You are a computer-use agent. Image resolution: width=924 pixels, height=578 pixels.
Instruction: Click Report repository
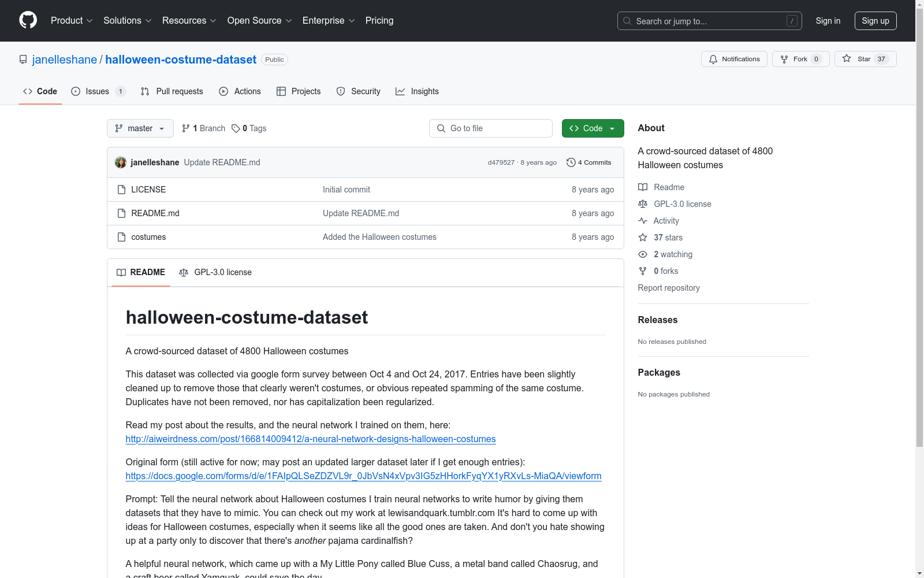click(669, 288)
